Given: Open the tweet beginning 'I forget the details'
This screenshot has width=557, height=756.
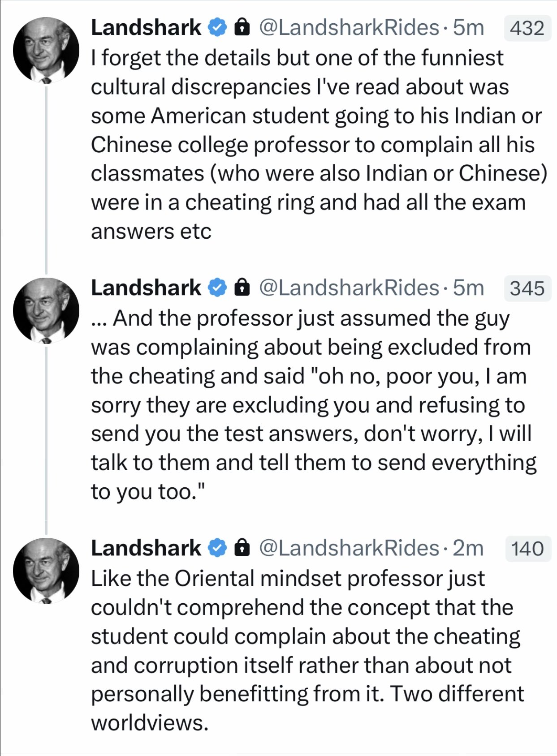Looking at the screenshot, I should (x=319, y=145).
